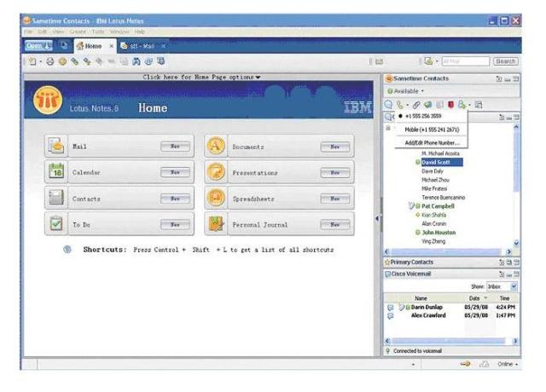Open the Calendar launcher icon
The width and height of the screenshot is (546, 392).
[56, 172]
